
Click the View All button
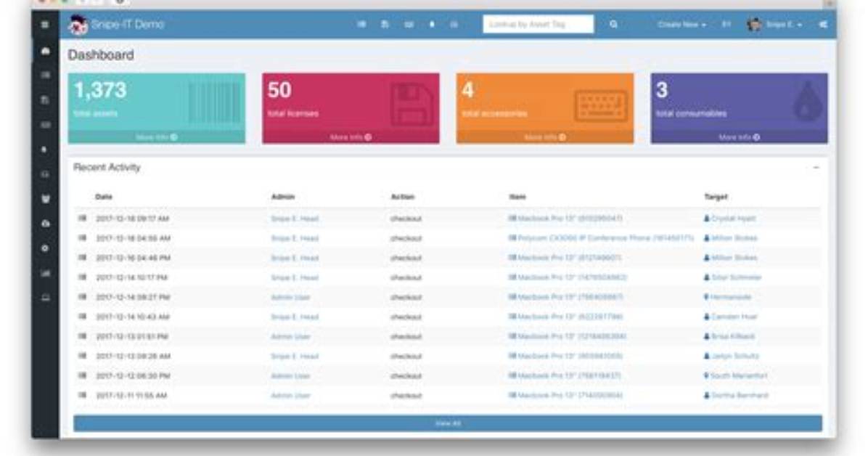pyautogui.click(x=448, y=423)
